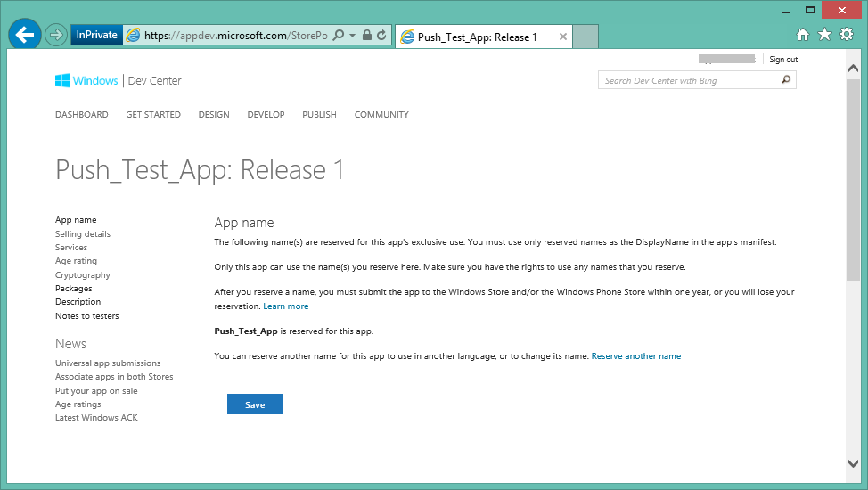The width and height of the screenshot is (868, 490).
Task: Open the COMMUNITY menu item
Action: tap(381, 115)
